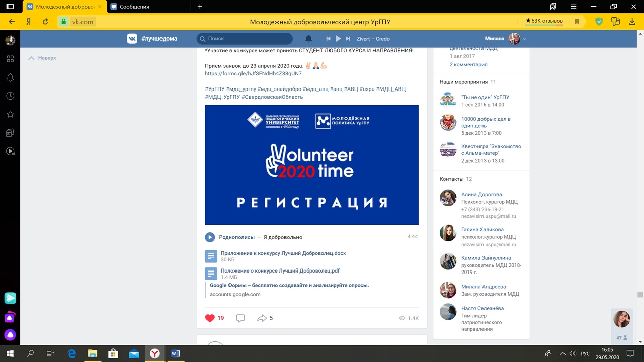Open the Volunteer time registration image

[x=311, y=164]
